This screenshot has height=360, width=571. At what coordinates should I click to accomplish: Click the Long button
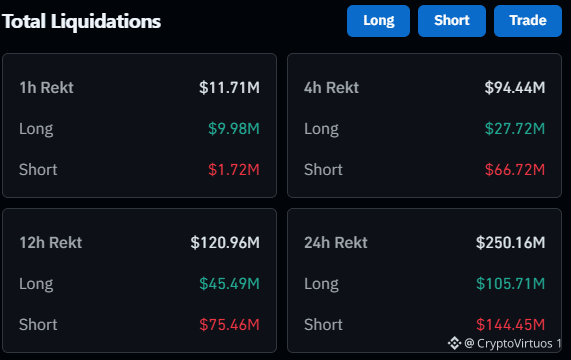click(378, 21)
